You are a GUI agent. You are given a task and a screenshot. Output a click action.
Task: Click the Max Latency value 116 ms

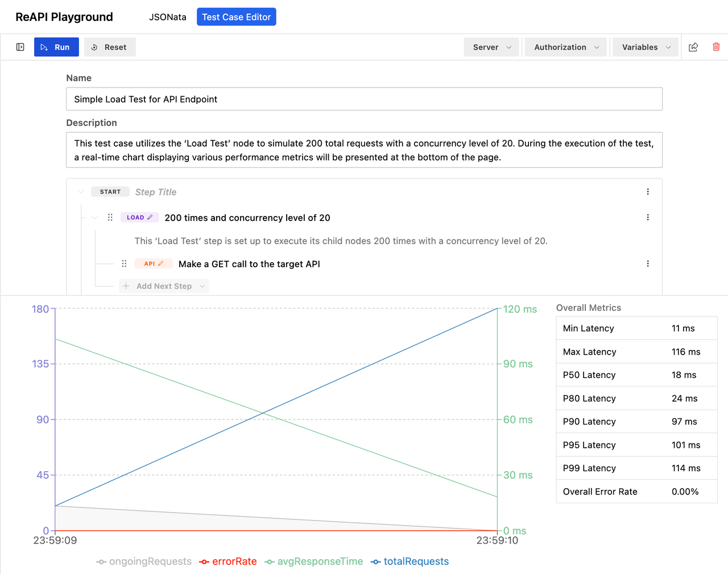click(686, 352)
